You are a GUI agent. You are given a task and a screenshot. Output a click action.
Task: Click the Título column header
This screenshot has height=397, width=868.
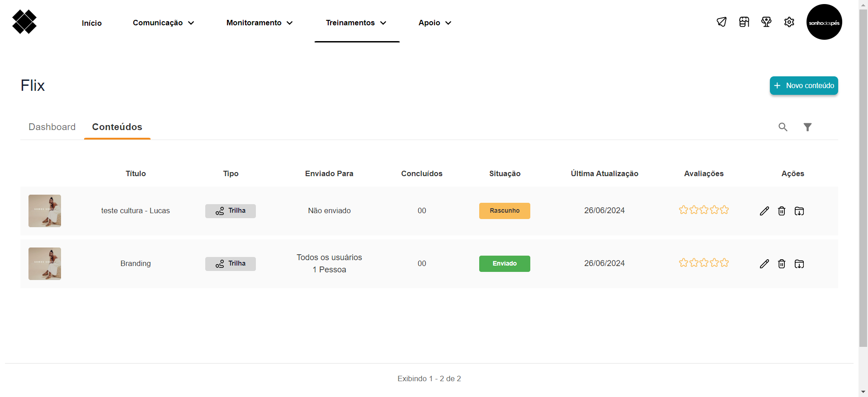(x=136, y=173)
